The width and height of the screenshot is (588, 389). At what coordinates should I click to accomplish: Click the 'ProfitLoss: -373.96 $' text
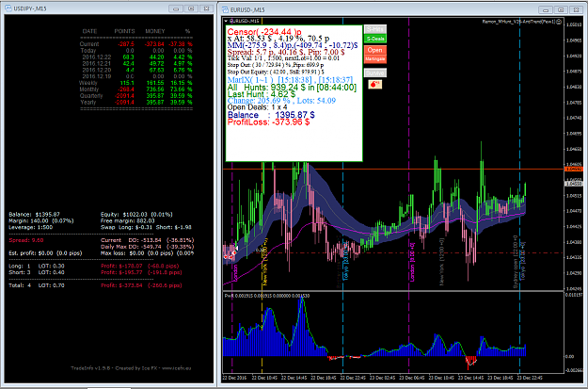click(x=268, y=122)
